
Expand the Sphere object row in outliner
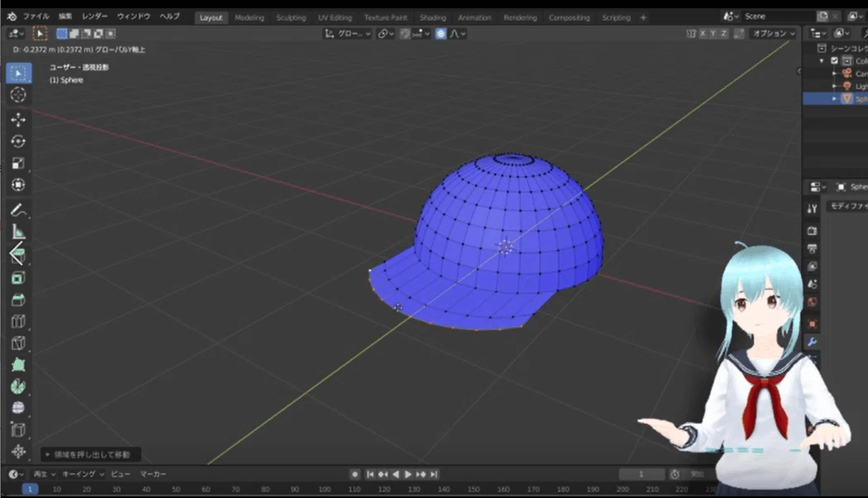(834, 98)
